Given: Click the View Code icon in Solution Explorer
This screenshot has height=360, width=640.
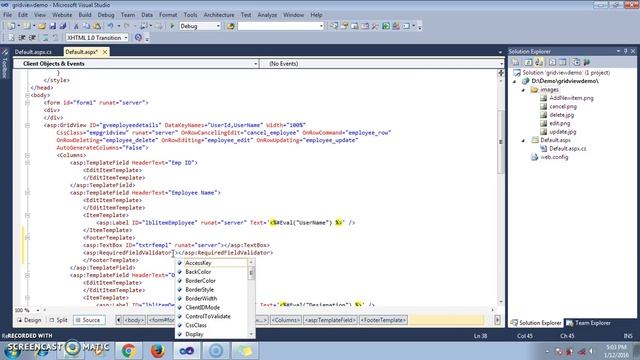Looking at the screenshot, I should click(x=552, y=62).
